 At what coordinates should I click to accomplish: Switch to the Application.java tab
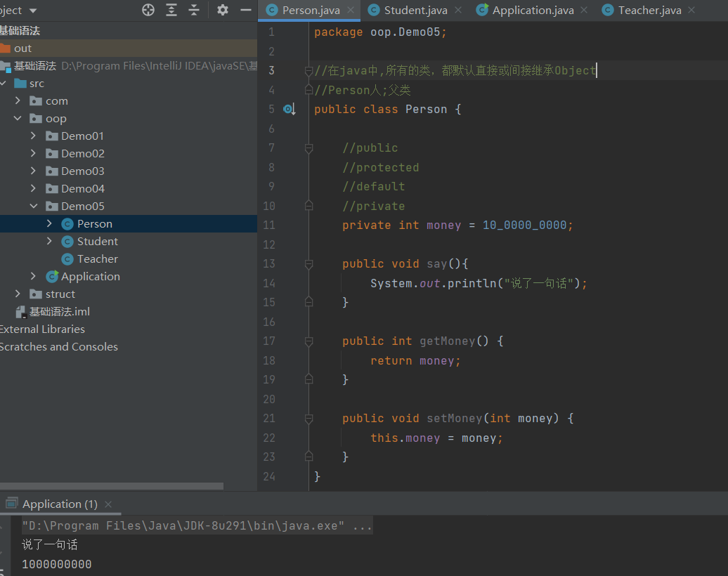coord(532,10)
